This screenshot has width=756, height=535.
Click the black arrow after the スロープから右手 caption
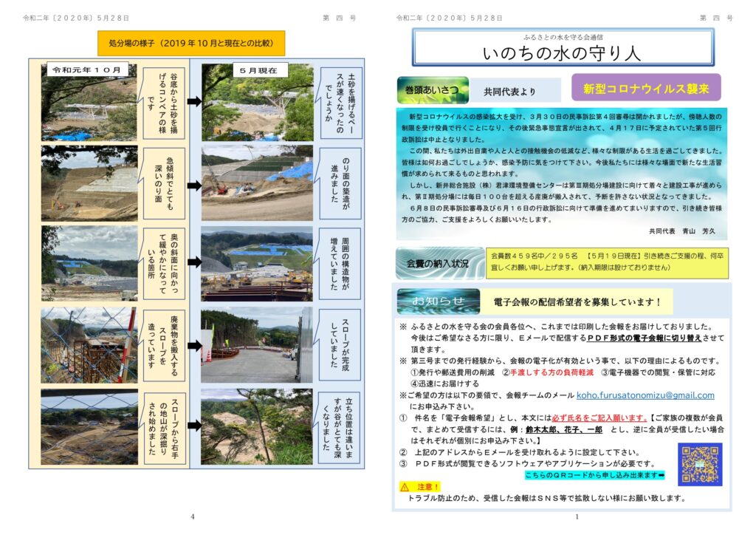tap(194, 425)
